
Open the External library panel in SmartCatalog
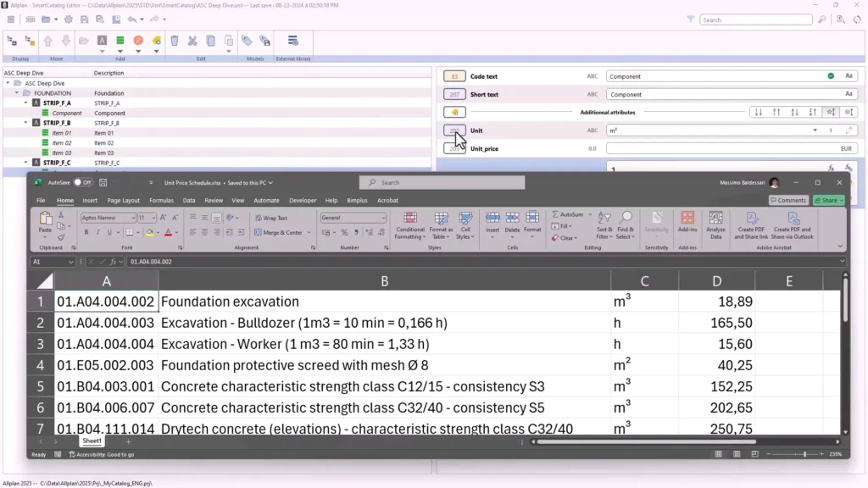click(292, 40)
